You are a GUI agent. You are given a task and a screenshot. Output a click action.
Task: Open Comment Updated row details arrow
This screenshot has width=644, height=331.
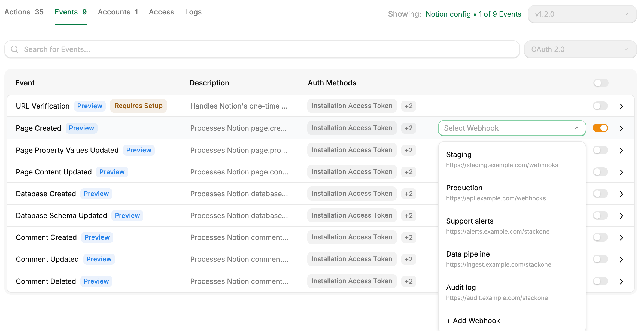(x=621, y=259)
